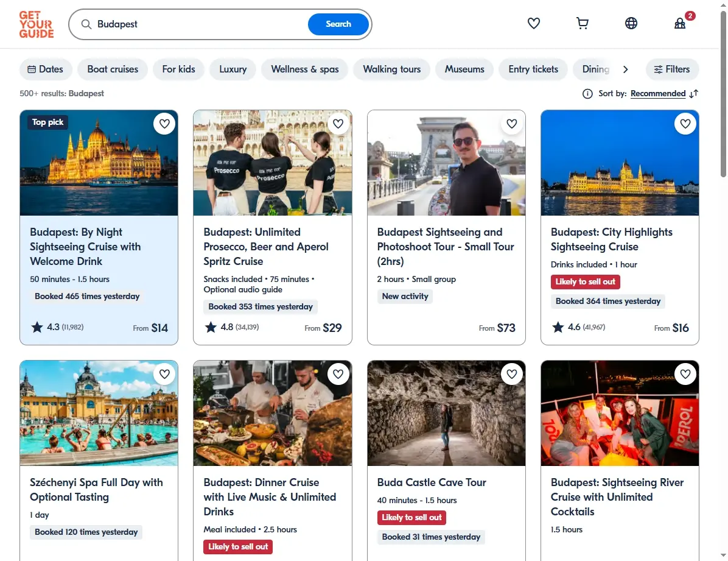
Task: Click the 'New activity' badge
Action: pos(405,297)
